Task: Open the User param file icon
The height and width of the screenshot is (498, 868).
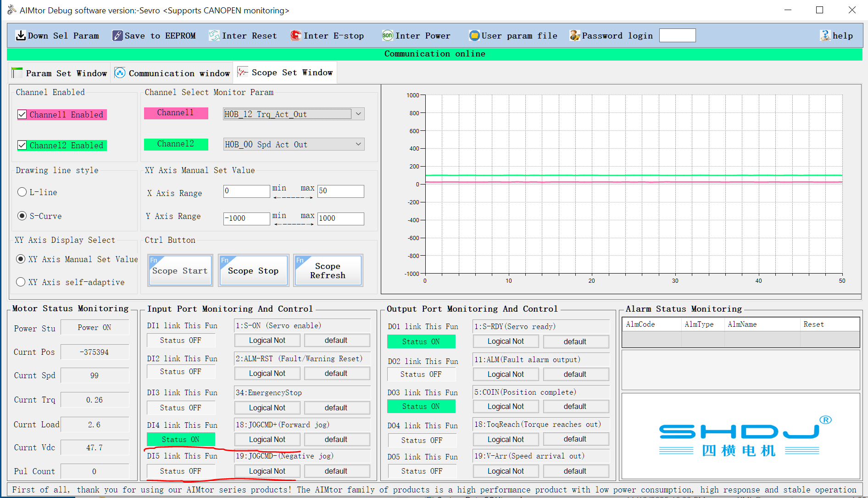Action: (474, 36)
